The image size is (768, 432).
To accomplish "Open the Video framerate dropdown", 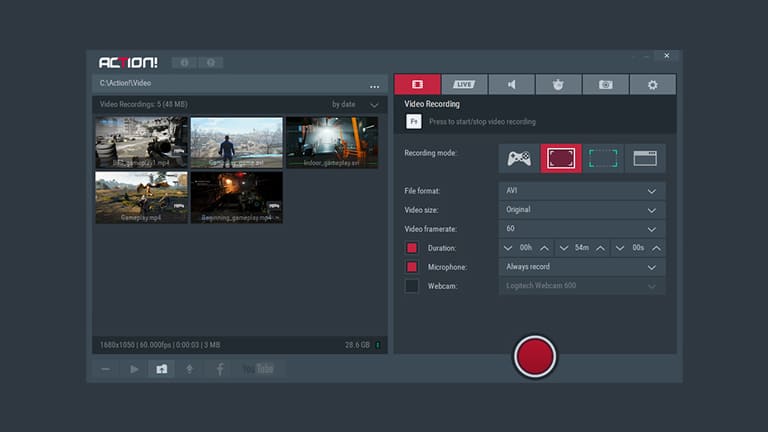I will click(581, 229).
